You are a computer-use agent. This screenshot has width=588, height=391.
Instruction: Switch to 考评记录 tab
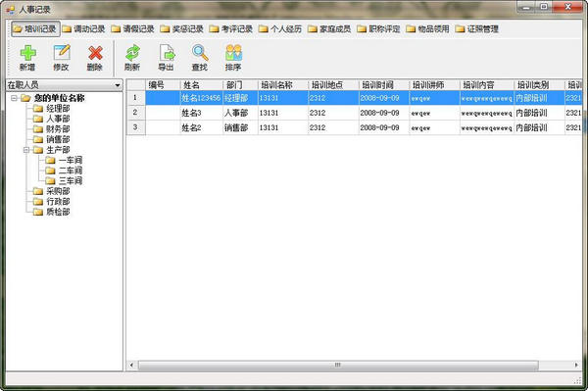click(x=231, y=28)
